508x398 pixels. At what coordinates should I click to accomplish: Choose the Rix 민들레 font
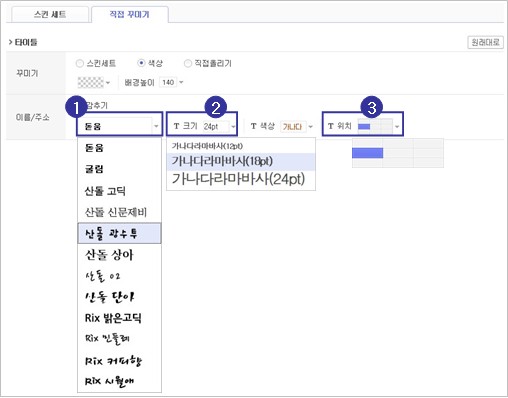click(x=119, y=339)
